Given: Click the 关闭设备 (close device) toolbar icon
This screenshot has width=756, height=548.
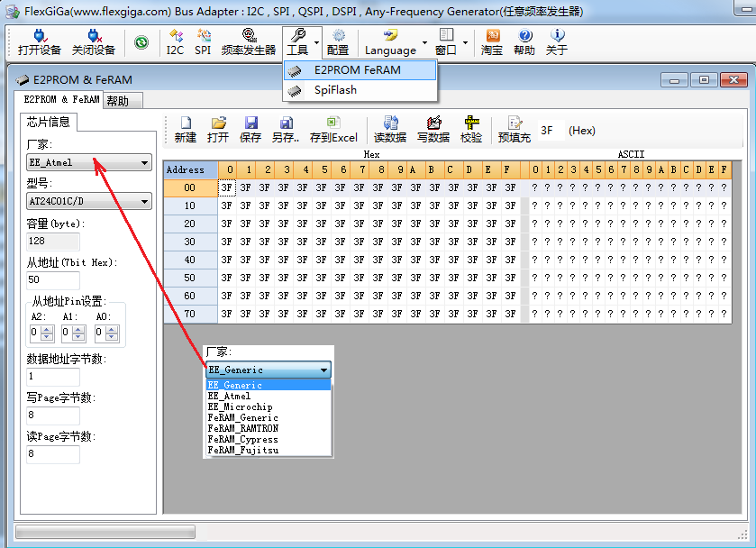Looking at the screenshot, I should (94, 41).
